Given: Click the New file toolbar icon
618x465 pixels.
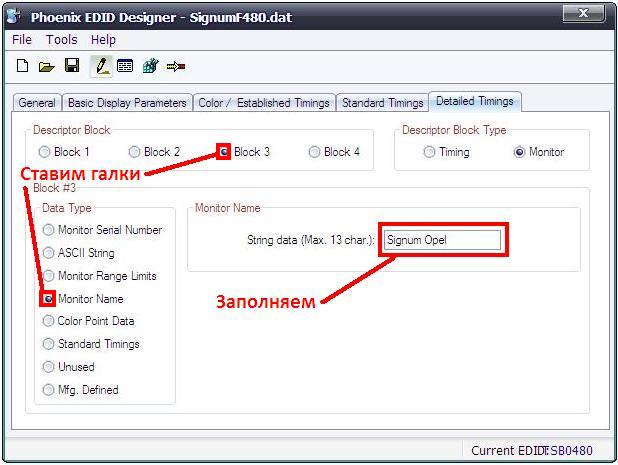Looking at the screenshot, I should pos(22,66).
